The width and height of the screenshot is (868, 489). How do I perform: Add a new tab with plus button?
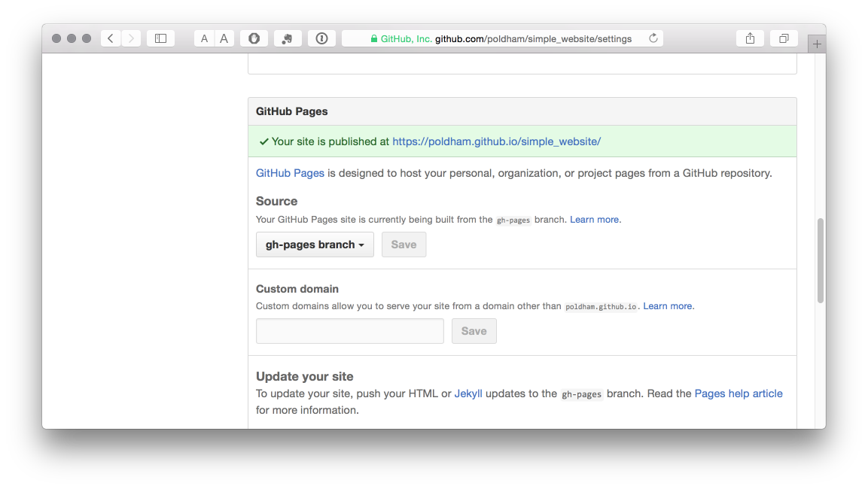point(817,44)
